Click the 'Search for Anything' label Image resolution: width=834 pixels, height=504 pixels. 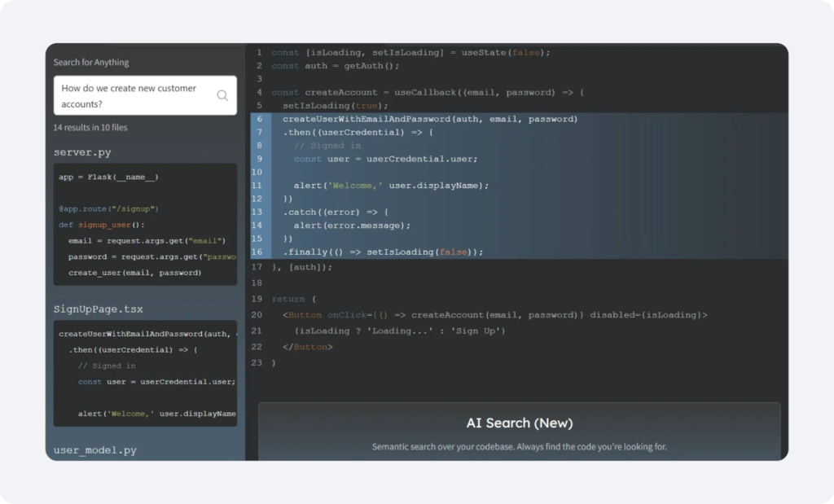pos(91,62)
